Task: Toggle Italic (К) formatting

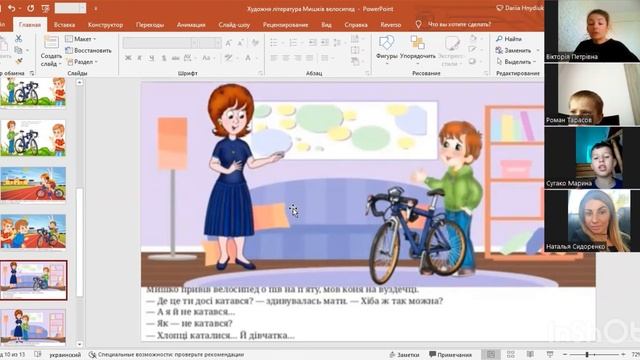Action: pos(140,58)
